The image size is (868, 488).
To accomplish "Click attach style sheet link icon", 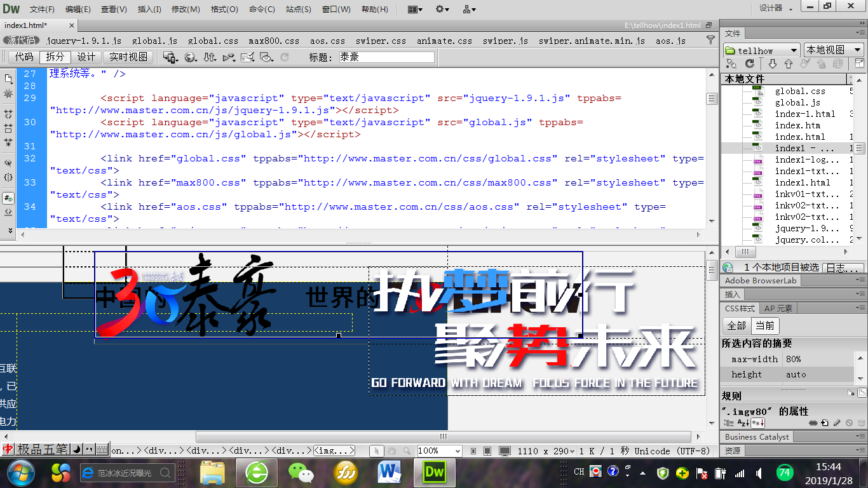I will tap(813, 423).
